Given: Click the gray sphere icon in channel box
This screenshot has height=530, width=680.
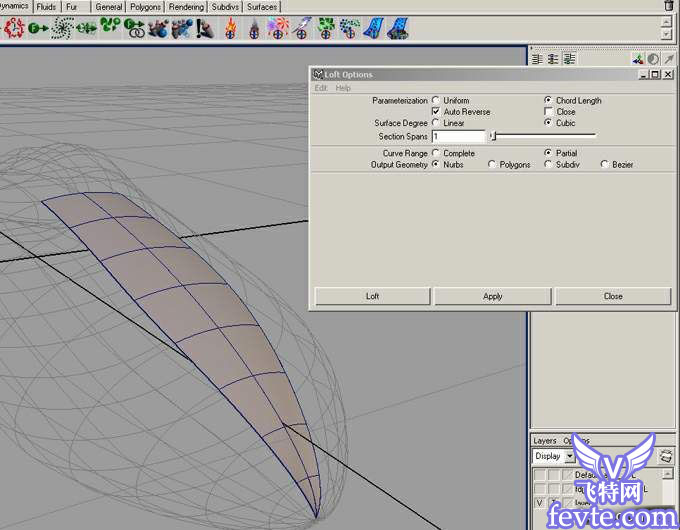Looking at the screenshot, I should tap(653, 59).
